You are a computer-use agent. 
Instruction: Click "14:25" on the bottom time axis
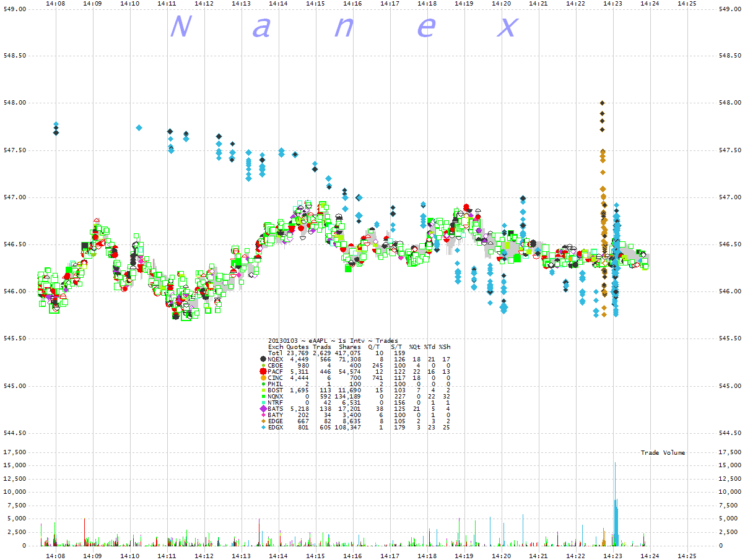(687, 556)
